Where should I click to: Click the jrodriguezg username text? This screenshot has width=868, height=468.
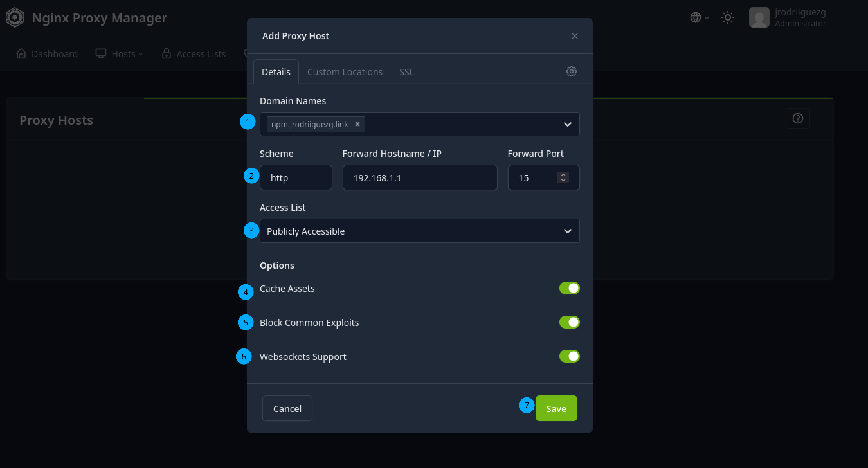[800, 12]
